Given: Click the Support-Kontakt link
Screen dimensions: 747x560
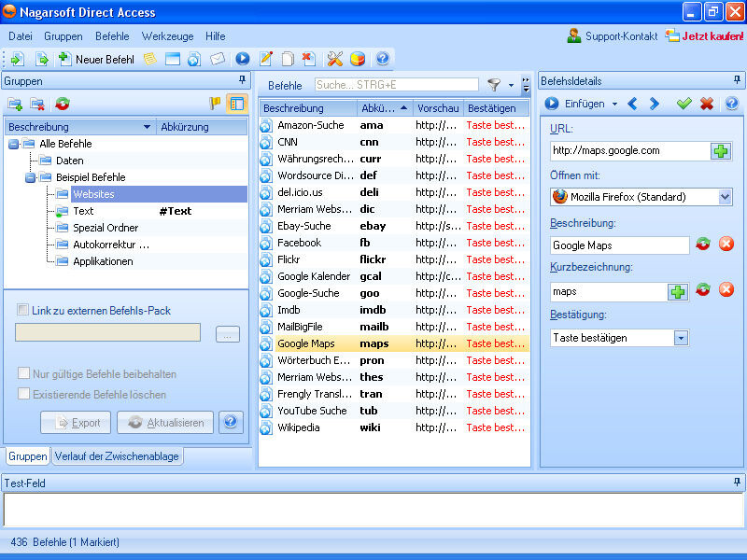Looking at the screenshot, I should [x=613, y=36].
